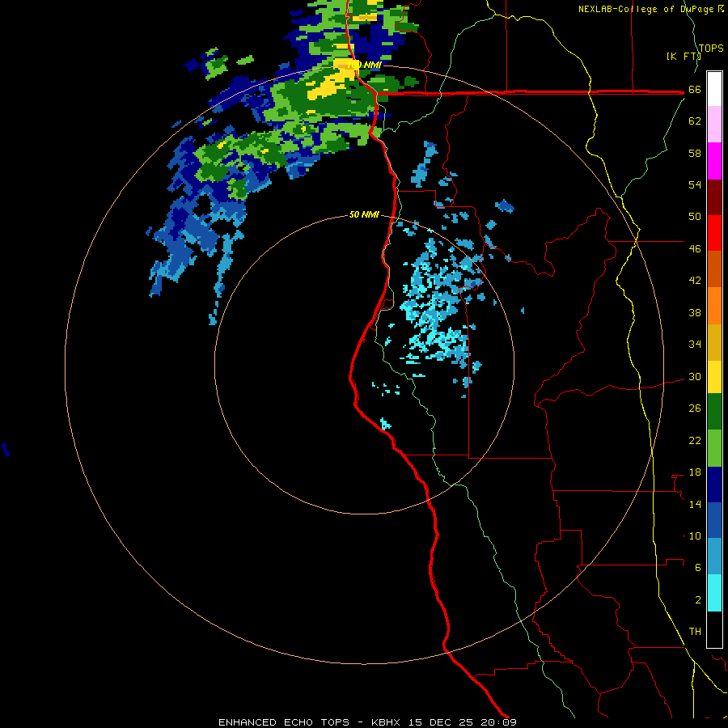This screenshot has height=728, width=728.
Task: Click the legend value 6
Action: point(698,567)
